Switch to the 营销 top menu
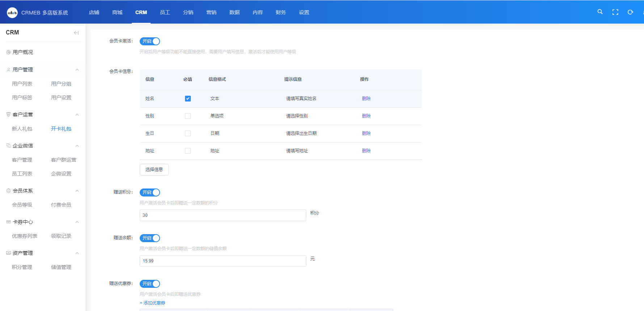 [x=211, y=12]
